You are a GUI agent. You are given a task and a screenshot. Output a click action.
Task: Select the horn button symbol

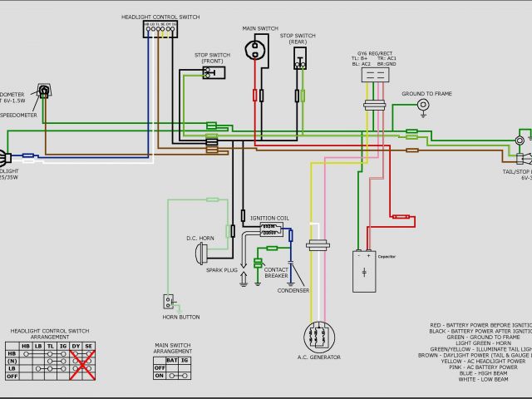point(169,302)
